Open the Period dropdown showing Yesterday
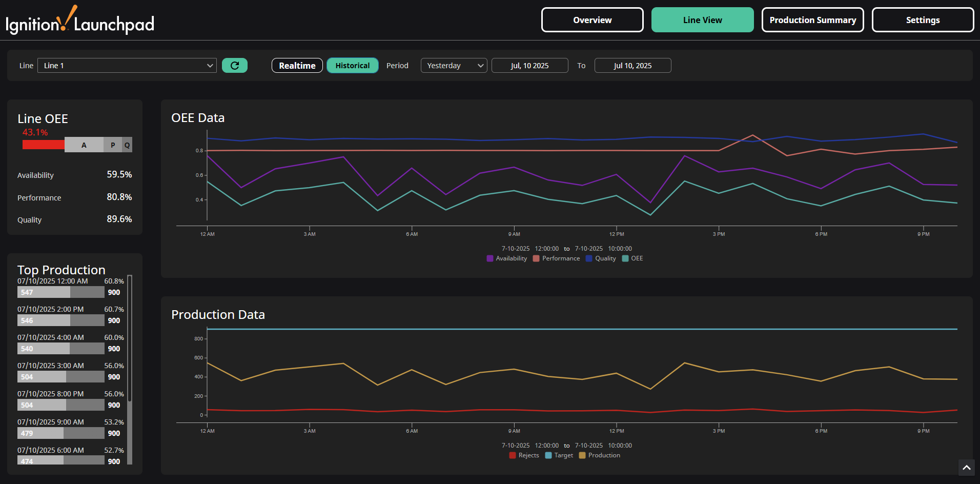 (x=454, y=66)
